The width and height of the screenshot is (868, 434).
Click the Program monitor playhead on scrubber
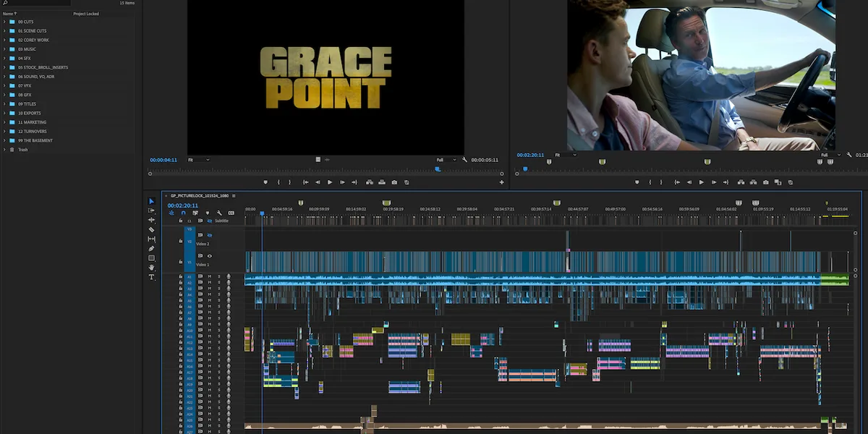[525, 169]
